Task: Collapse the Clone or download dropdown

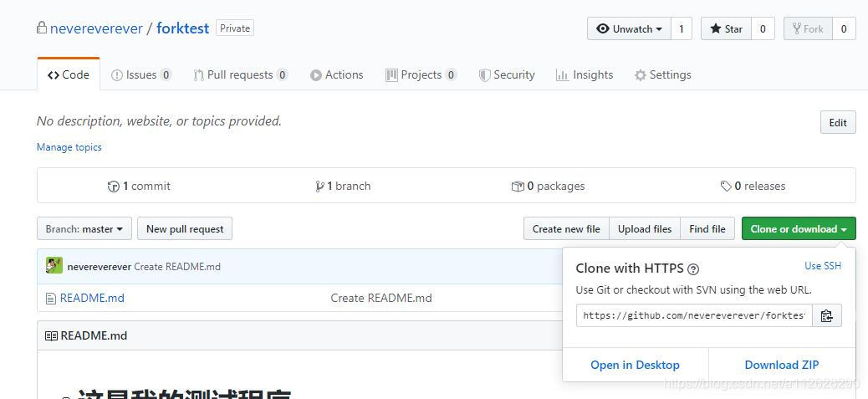Action: pyautogui.click(x=798, y=229)
